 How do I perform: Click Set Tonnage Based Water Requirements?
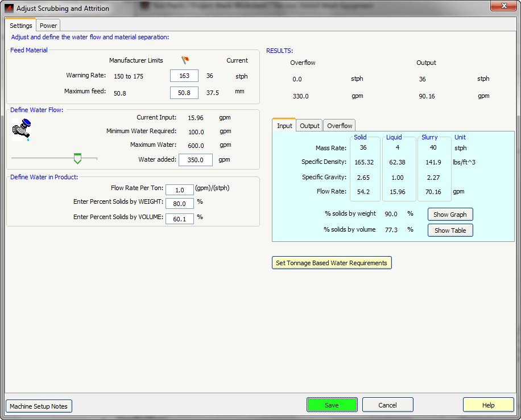(332, 263)
